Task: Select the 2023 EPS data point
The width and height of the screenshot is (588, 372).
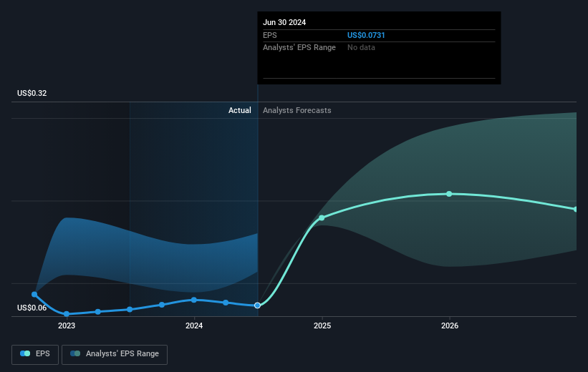Action: (67, 314)
